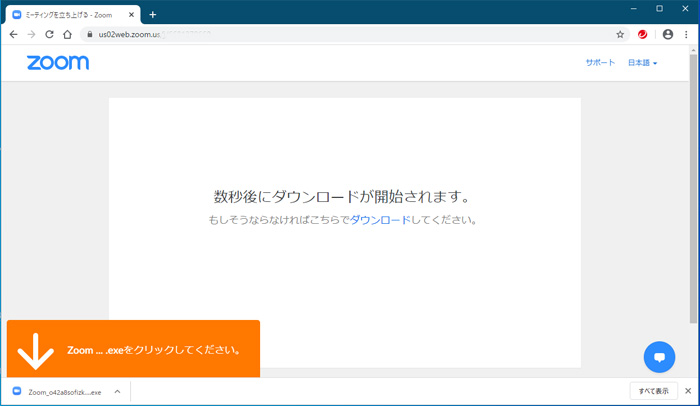This screenshot has width=700, height=406.
Task: View site info via the padlock icon
Action: (x=90, y=34)
